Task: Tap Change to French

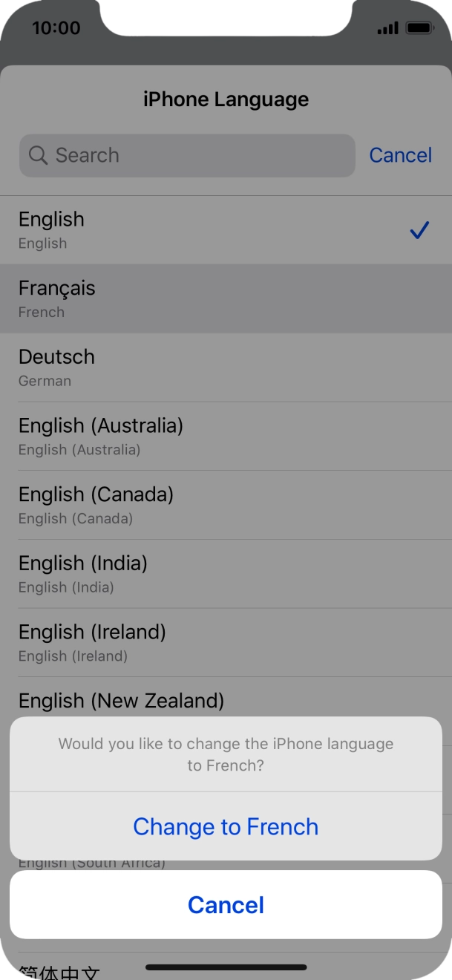Action: coord(226,826)
